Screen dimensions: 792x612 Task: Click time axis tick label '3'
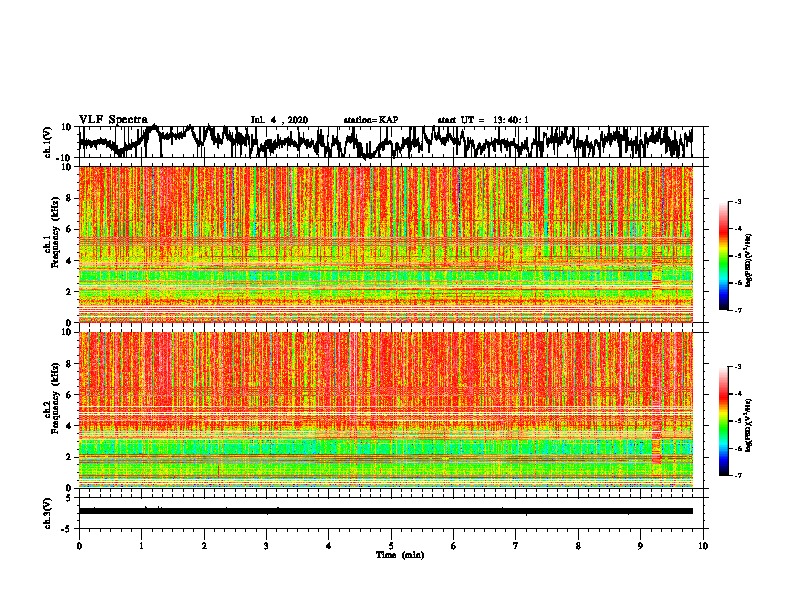(266, 546)
